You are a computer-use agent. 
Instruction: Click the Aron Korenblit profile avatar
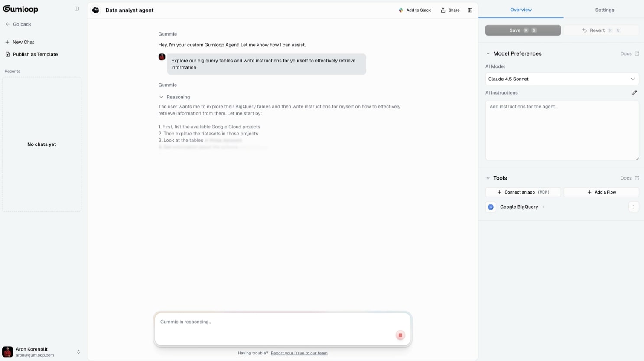pos(7,352)
